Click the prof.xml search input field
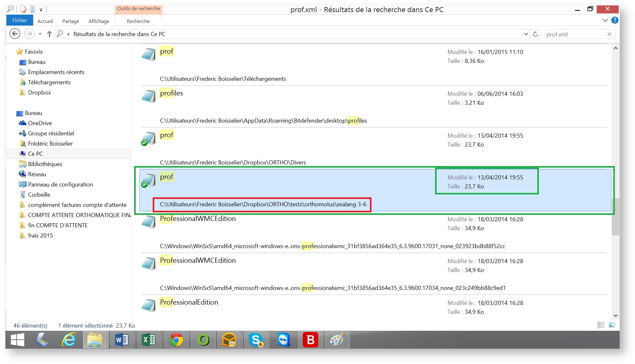Screen dimensions: 635x364 (x=572, y=34)
